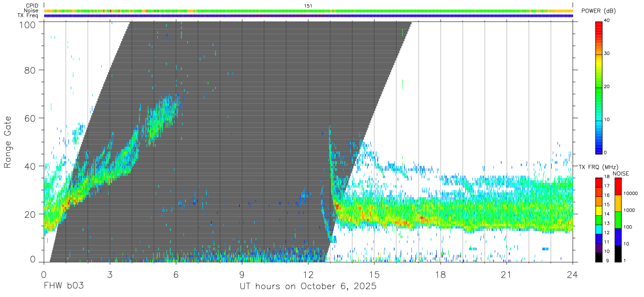Click the 40 label on POWER colorbar

[x=606, y=20]
